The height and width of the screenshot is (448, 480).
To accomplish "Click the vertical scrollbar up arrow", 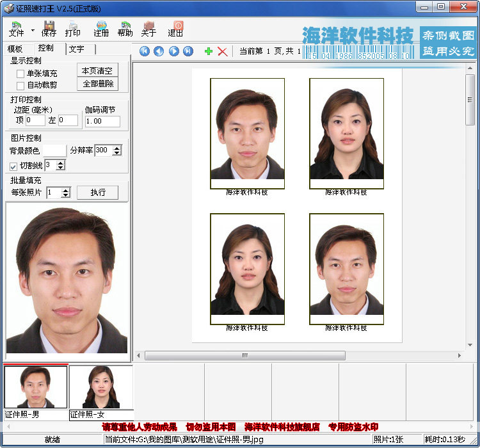I will pos(470,68).
